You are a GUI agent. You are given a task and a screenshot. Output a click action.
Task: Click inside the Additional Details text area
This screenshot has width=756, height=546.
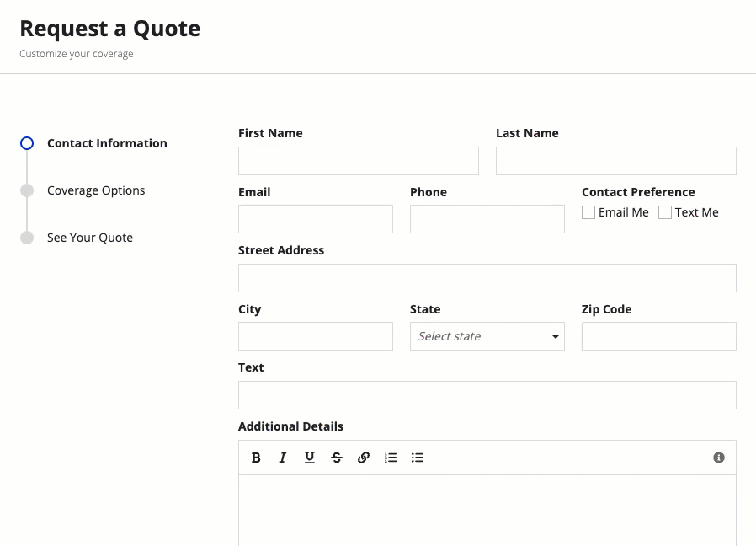(x=487, y=511)
